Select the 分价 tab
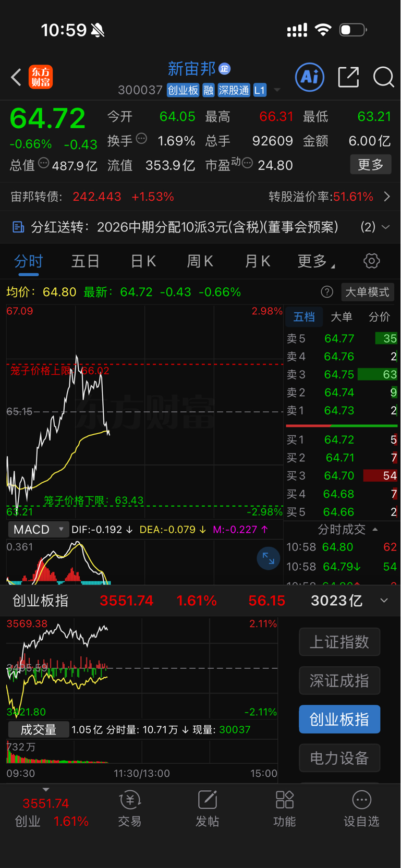 379,317
